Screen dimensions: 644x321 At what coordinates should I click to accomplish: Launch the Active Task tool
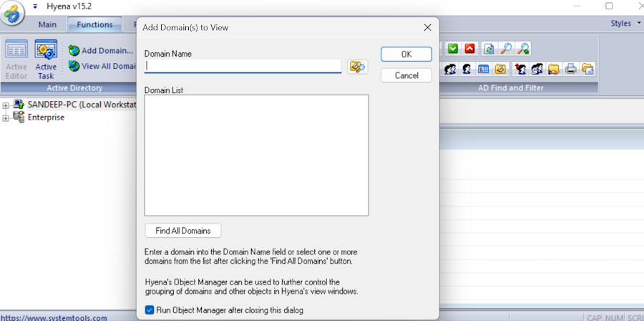[46, 59]
